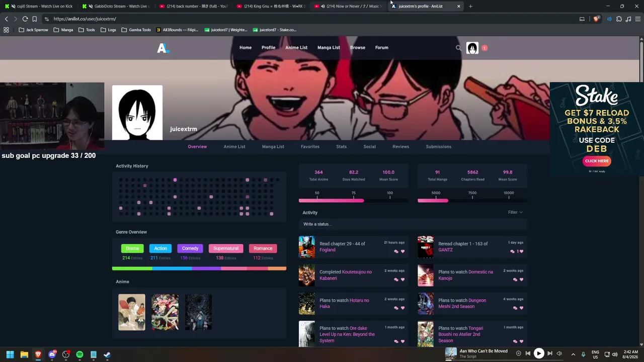Reply to the Dungeon Meshi 2nd Season activity
The height and width of the screenshot is (362, 644).
pyautogui.click(x=515, y=308)
